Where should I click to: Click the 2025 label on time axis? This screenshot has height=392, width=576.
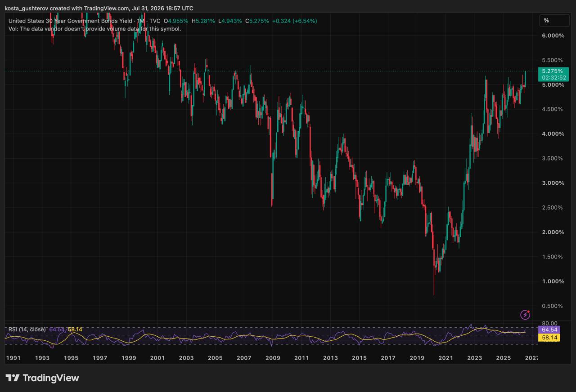pos(504,358)
